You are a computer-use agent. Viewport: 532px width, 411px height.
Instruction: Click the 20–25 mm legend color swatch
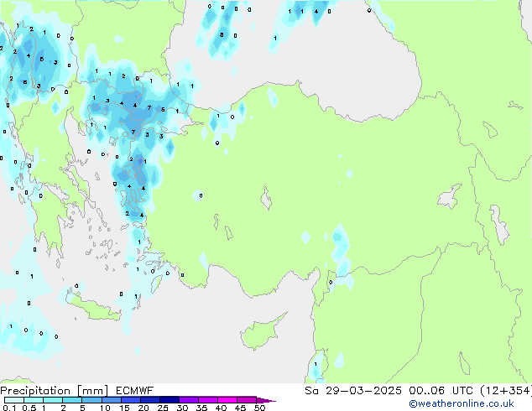point(150,400)
